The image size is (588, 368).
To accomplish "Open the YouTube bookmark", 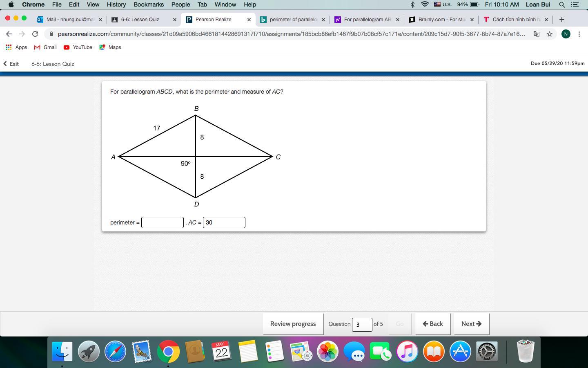I will click(78, 47).
